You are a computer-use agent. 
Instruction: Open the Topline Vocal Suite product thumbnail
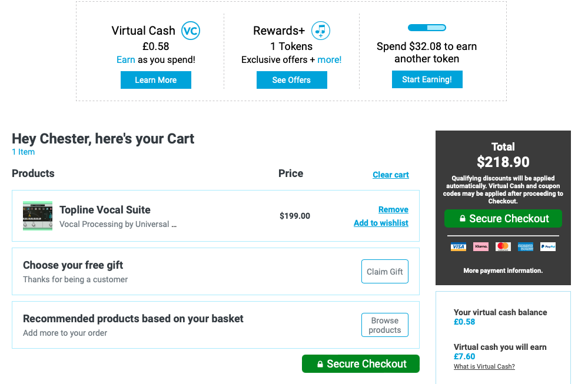click(x=38, y=216)
